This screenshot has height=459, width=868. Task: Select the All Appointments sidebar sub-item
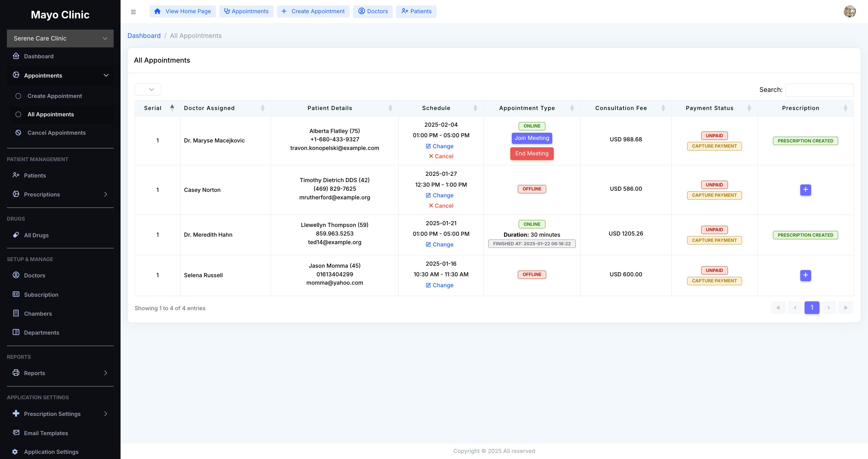[x=51, y=114]
